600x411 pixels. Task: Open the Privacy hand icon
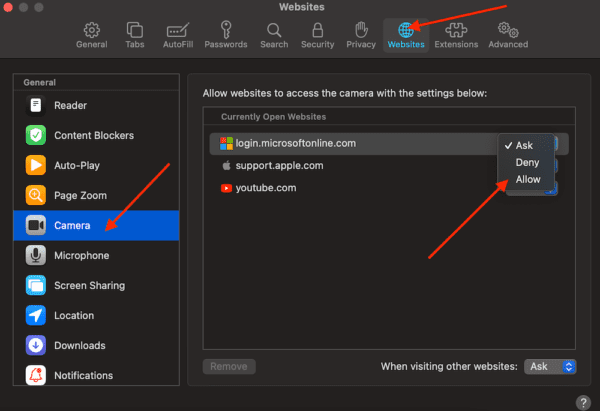(x=361, y=30)
